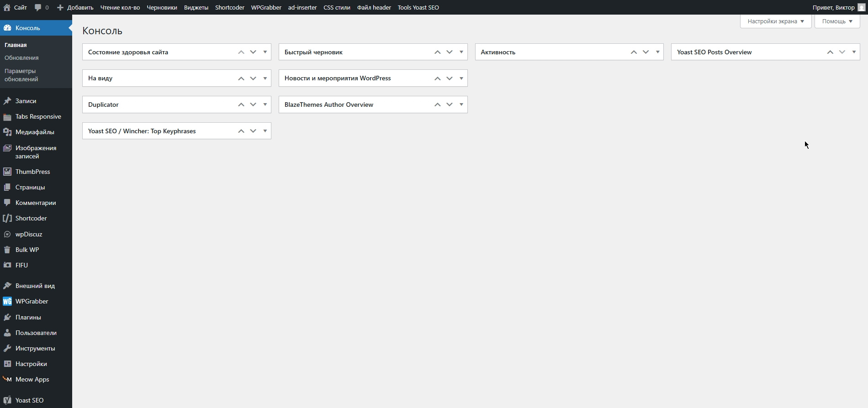Click the Медиафайлы media icon
Viewport: 868px width, 408px height.
7,132
